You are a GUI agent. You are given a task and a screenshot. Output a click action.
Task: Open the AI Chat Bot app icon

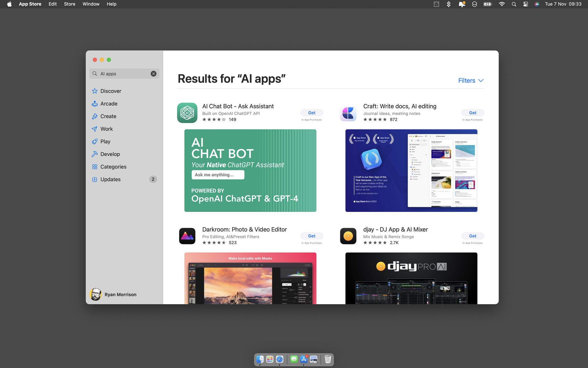click(x=187, y=113)
